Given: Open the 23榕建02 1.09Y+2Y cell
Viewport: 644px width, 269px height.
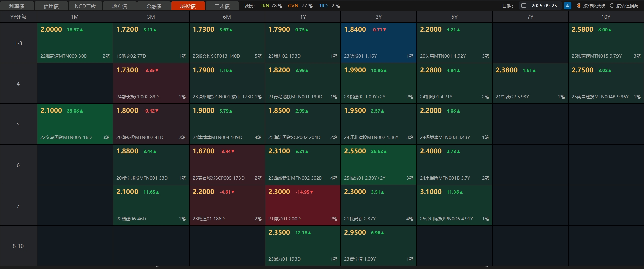Looking at the screenshot, I should (379, 84).
